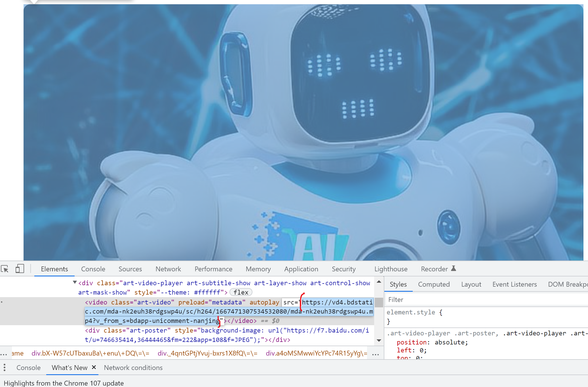Click the Recorder beaker icon

(x=454, y=268)
